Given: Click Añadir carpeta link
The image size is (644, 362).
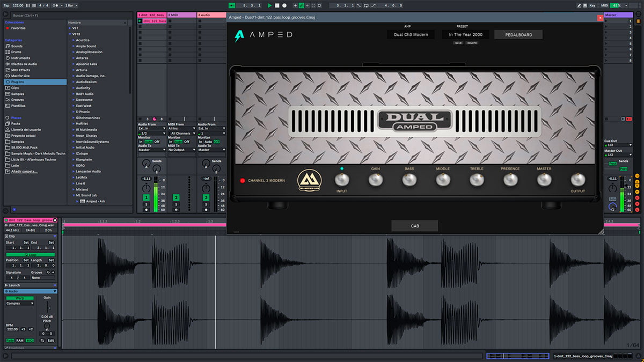Looking at the screenshot, I should 24,172.
